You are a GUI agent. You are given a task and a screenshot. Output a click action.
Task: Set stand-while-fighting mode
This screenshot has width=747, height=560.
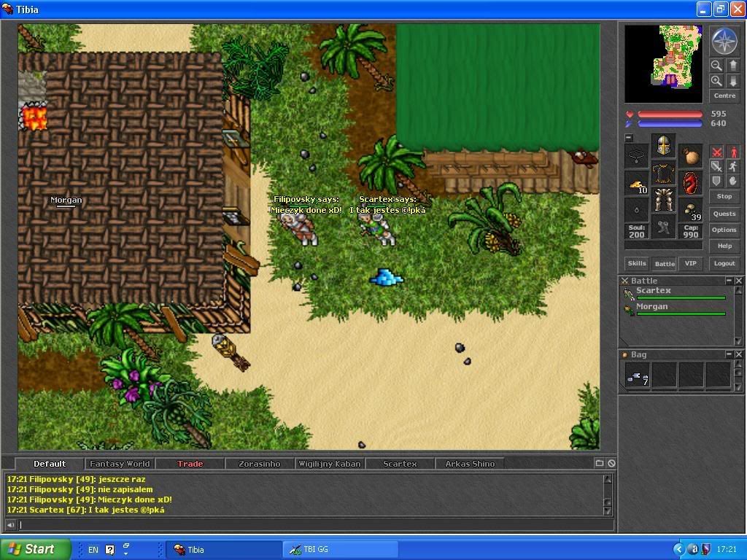coord(733,152)
